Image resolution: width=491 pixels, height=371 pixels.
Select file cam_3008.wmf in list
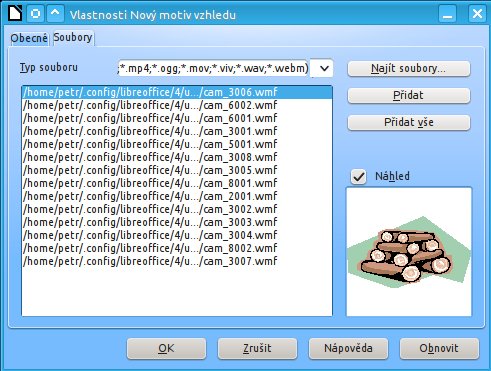tap(177, 157)
